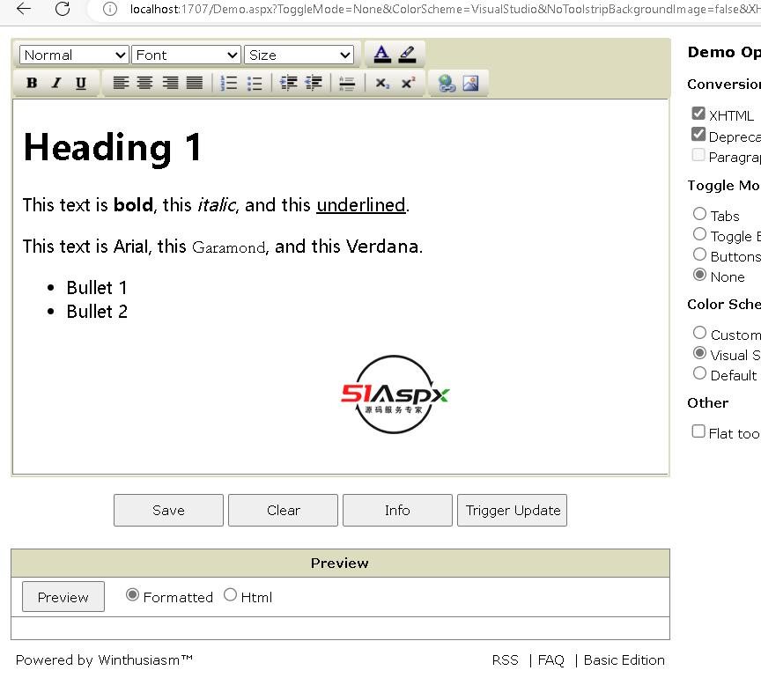
Task: Click the italic formatting icon
Action: pyautogui.click(x=56, y=84)
